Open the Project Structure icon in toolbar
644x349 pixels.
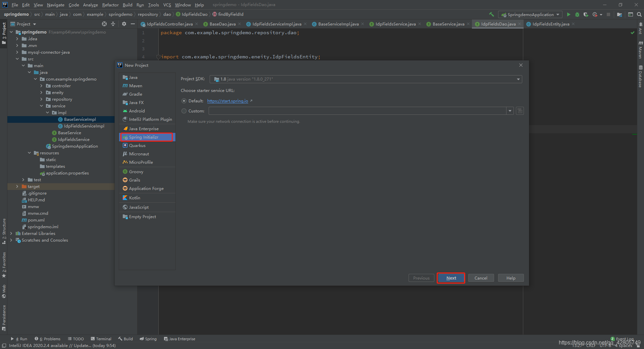620,14
